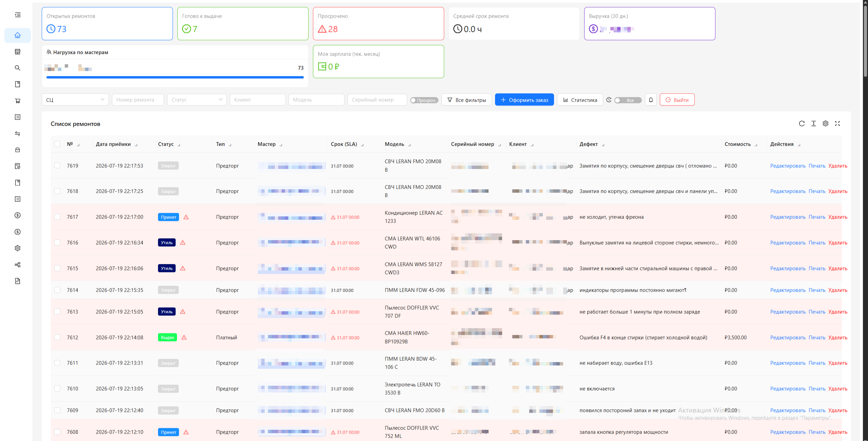Image resolution: width=868 pixels, height=441 pixels.
Task: Open the sort control on the Тип column header
Action: pos(230,145)
